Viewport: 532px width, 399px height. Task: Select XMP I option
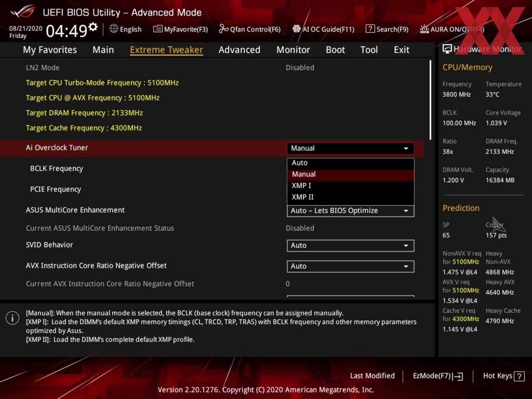(350, 185)
